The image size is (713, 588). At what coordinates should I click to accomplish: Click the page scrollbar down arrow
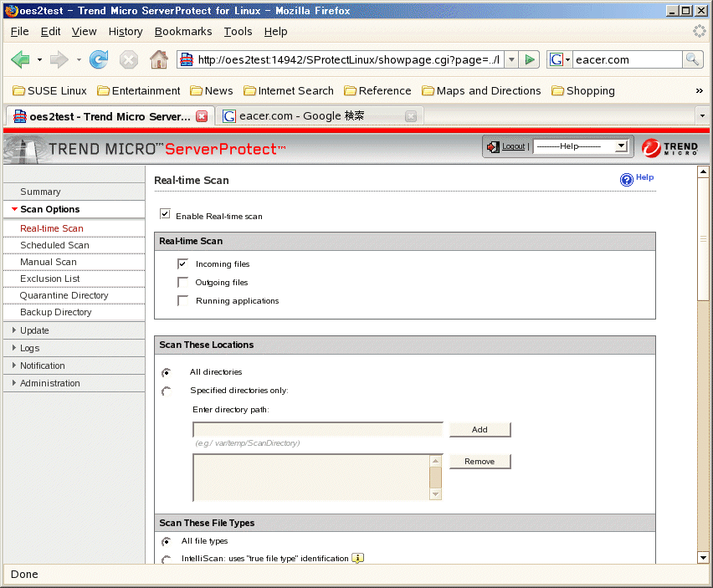[x=703, y=558]
